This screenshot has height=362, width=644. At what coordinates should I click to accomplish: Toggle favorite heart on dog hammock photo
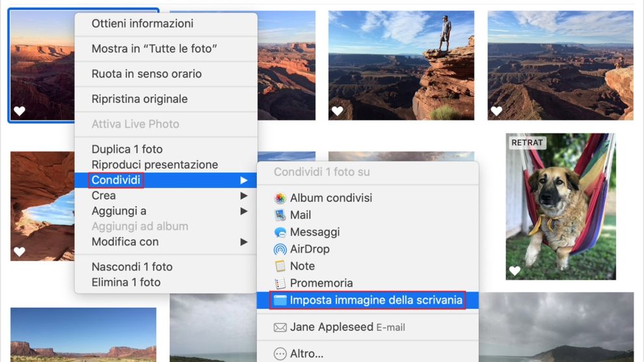coord(515,270)
